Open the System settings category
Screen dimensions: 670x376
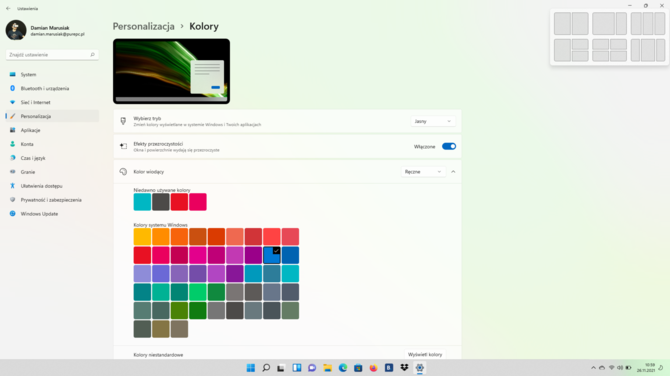click(x=52, y=74)
